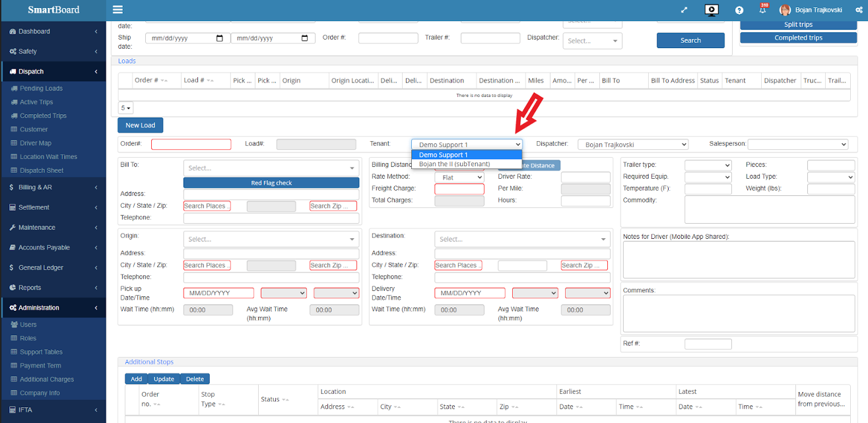Click the New Load button
This screenshot has height=423, width=868.
click(140, 125)
